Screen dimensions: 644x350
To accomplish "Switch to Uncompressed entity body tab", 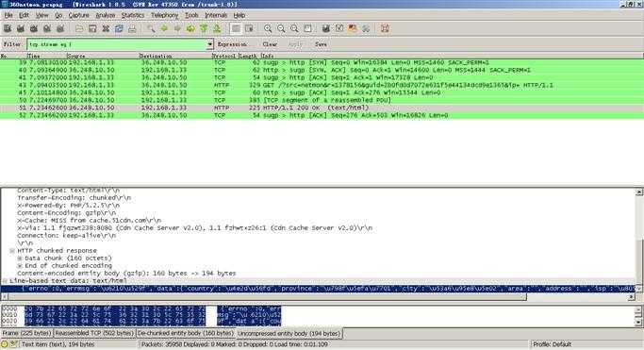I will [x=289, y=333].
